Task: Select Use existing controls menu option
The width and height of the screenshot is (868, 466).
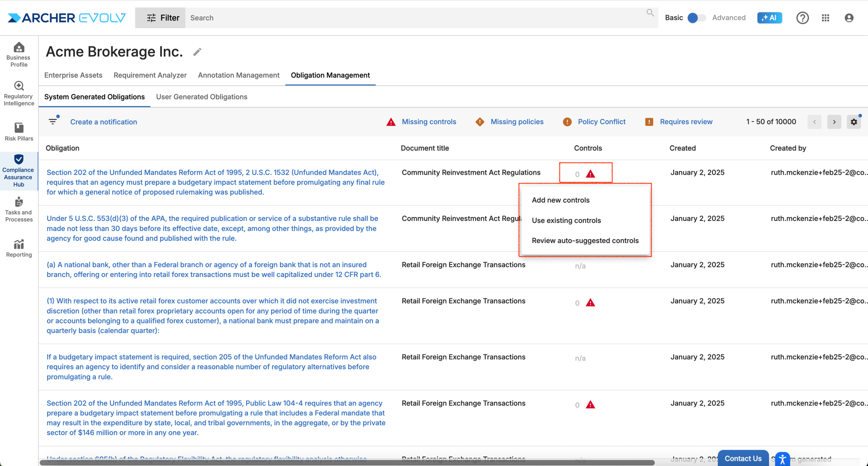Action: (566, 220)
